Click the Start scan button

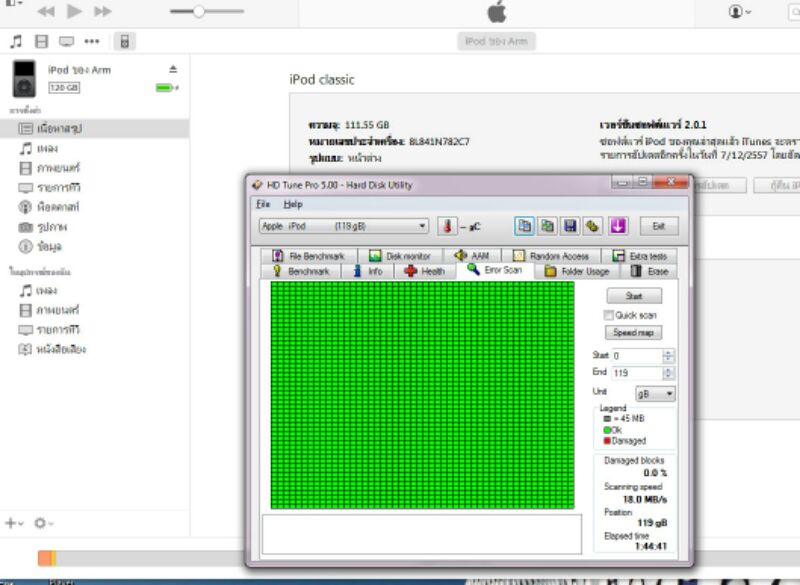click(634, 296)
